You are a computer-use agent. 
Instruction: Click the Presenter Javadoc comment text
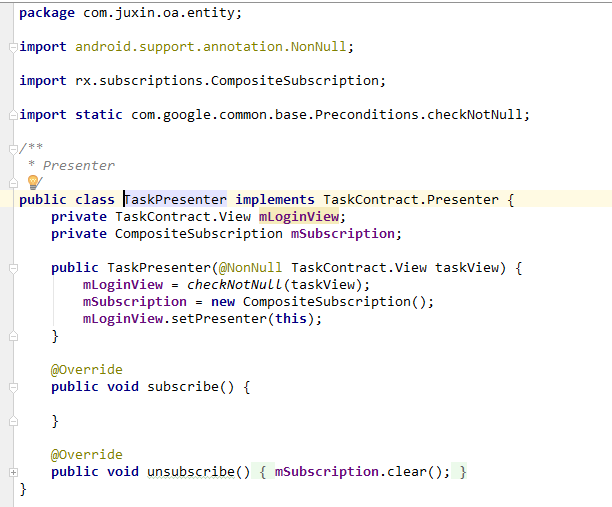pos(79,166)
